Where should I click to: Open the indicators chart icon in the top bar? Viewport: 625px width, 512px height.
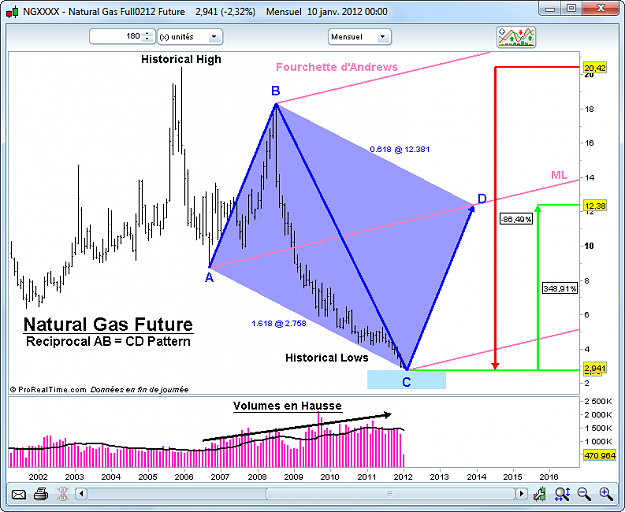516,37
